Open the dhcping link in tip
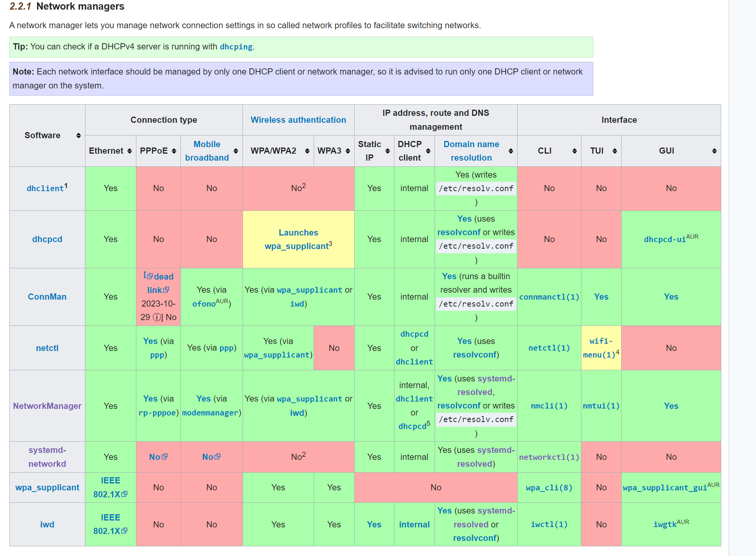756x556 pixels. (236, 47)
